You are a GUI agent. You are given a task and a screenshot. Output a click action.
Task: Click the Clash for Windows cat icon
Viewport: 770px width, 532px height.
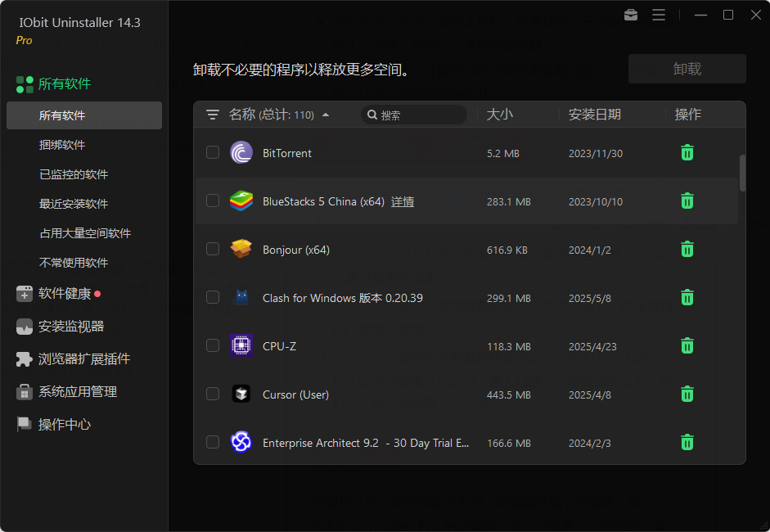[x=241, y=297]
